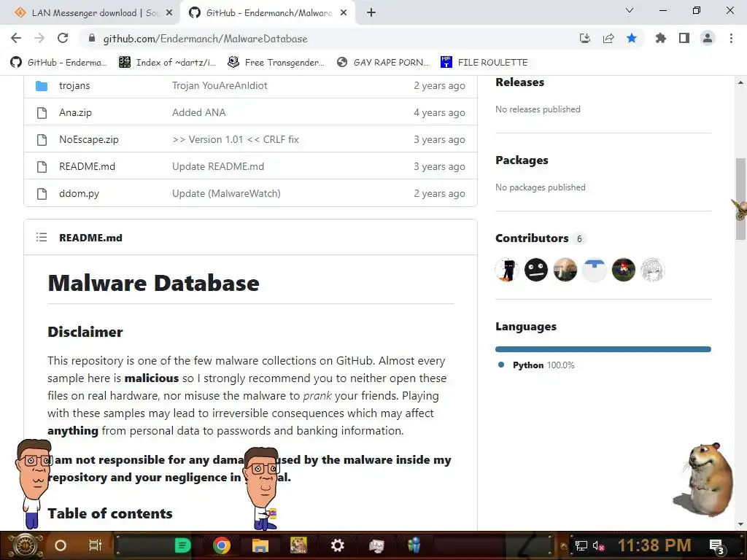Open the hamster box app in taskbar
Screen dimensions: 747x560
[298, 545]
